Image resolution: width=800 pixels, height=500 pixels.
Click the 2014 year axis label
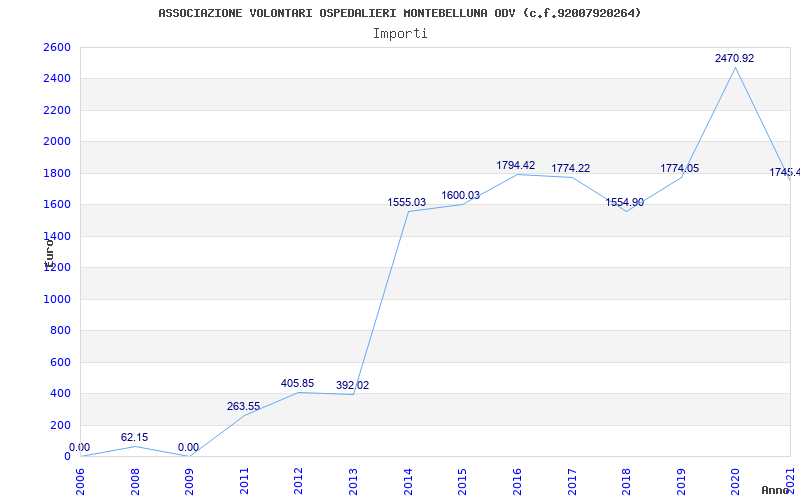pyautogui.click(x=408, y=482)
